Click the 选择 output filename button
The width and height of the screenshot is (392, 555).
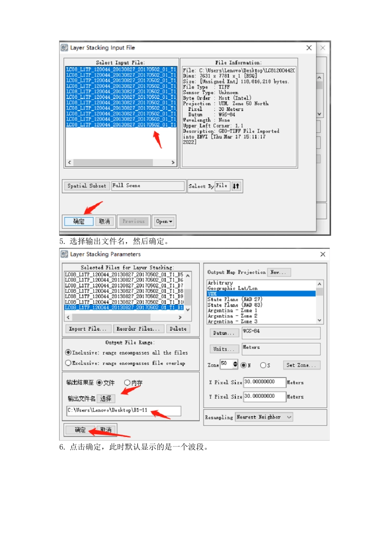(106, 398)
